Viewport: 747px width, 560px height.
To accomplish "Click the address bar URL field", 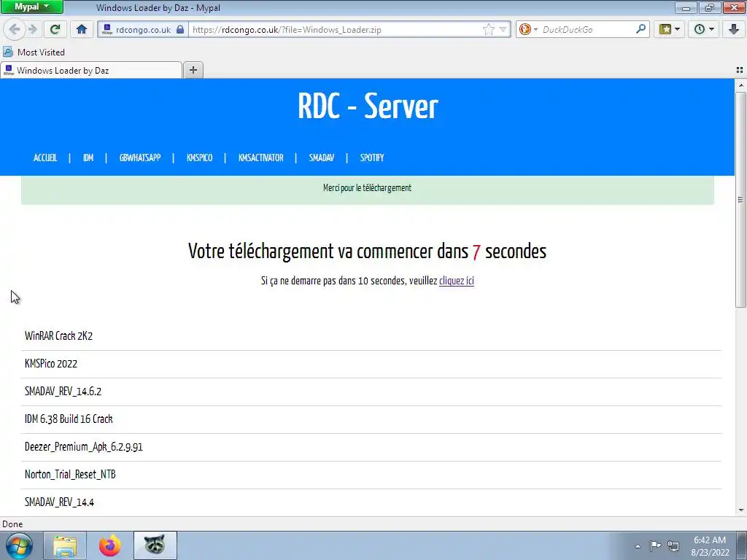I will click(x=336, y=29).
